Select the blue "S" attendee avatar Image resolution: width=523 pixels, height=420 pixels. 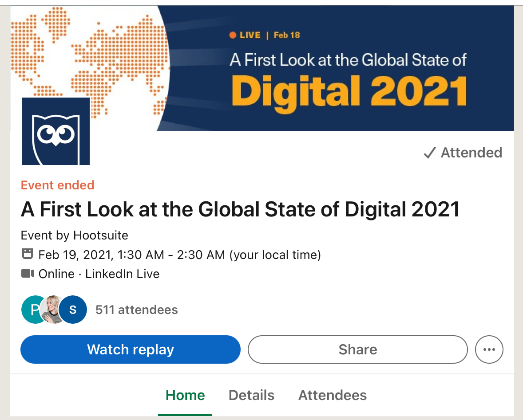point(73,310)
